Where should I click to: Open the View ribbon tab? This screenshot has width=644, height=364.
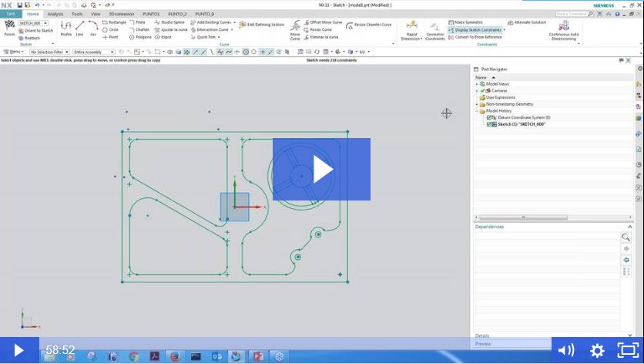96,14
